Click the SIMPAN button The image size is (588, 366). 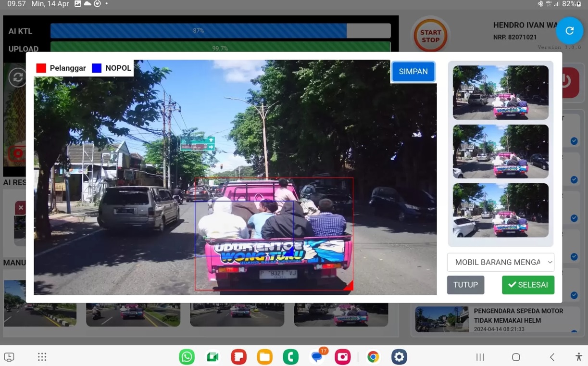click(x=413, y=71)
